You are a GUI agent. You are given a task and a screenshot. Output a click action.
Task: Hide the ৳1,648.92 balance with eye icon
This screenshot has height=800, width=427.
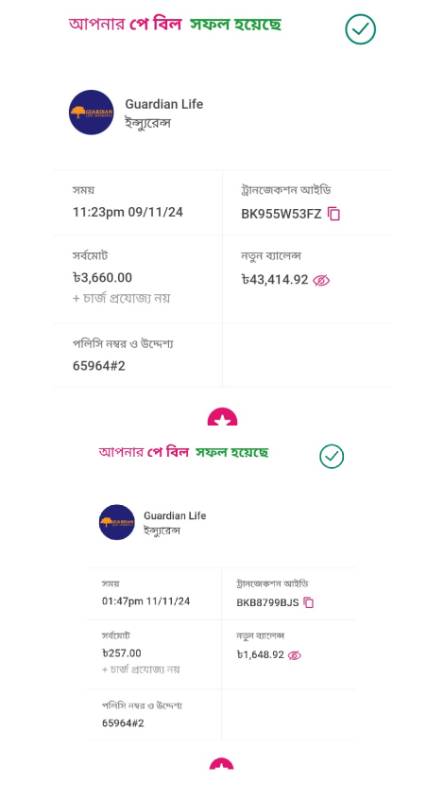pos(294,655)
